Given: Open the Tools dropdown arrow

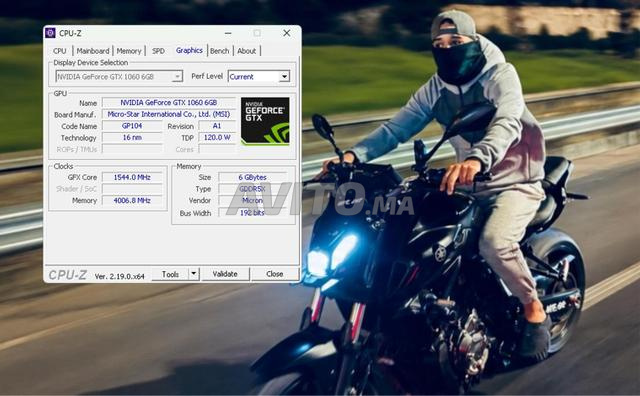Looking at the screenshot, I should (x=194, y=274).
